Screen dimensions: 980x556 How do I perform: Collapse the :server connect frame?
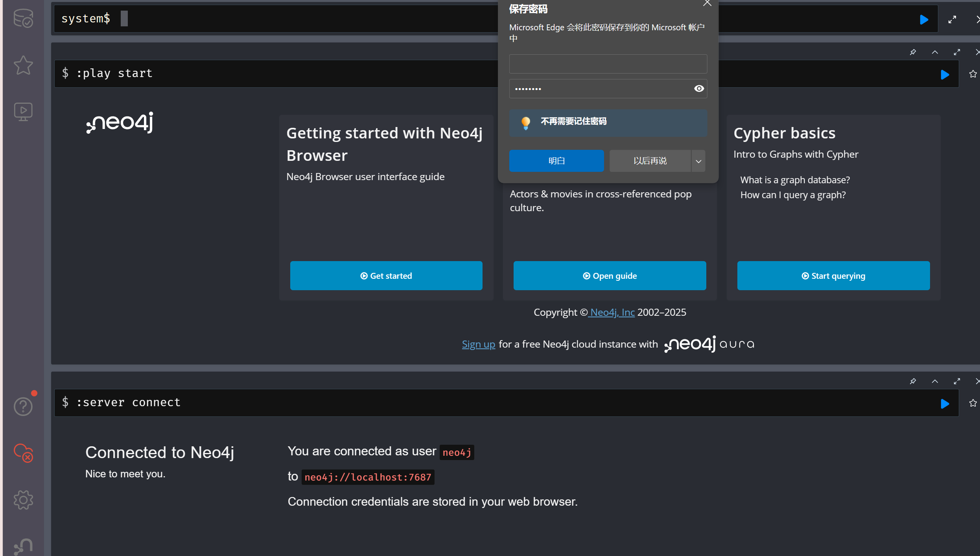pos(935,381)
